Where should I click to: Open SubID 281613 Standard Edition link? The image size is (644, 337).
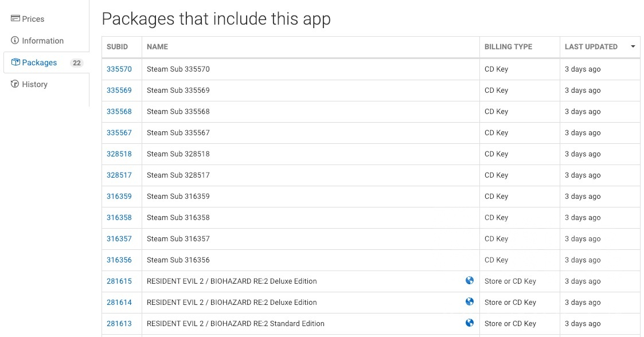pos(119,324)
